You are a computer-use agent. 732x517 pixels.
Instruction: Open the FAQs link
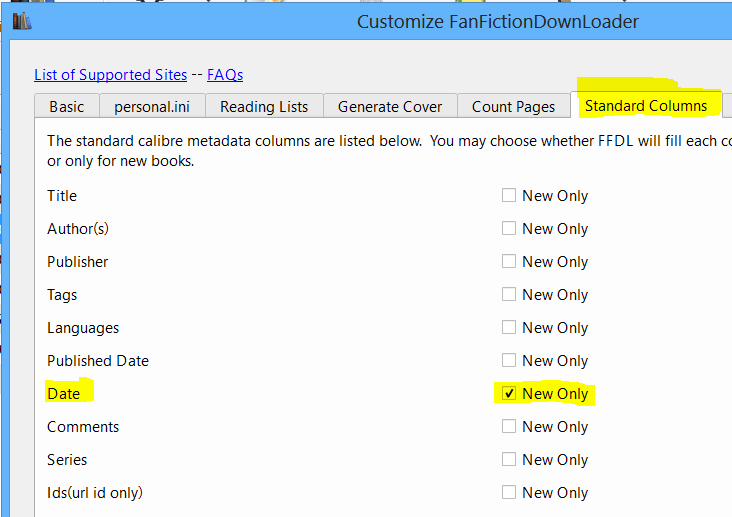pyautogui.click(x=225, y=75)
